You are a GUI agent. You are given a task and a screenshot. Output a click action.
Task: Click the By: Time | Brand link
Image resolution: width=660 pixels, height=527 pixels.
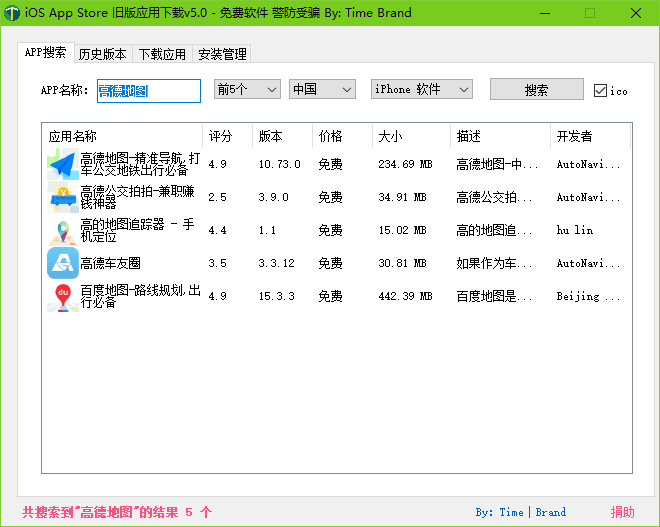tap(521, 512)
